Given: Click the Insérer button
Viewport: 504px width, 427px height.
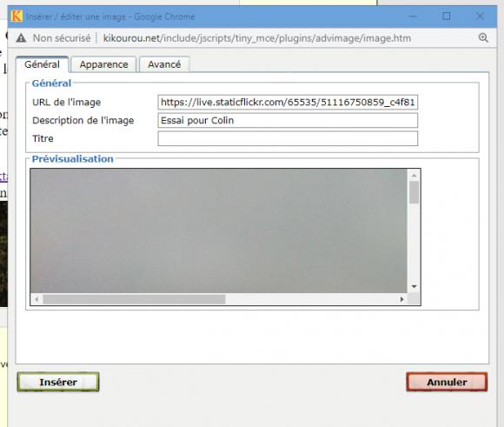Looking at the screenshot, I should coord(58,382).
